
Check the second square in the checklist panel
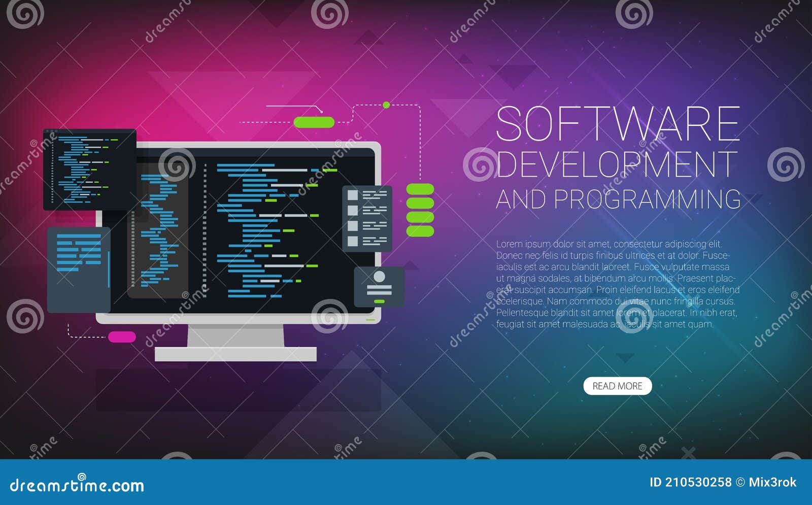(352, 211)
